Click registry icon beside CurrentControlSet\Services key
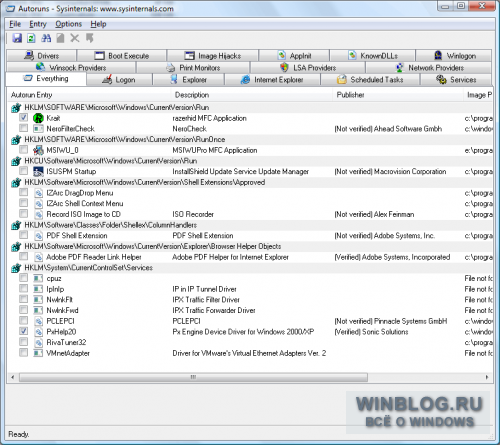 point(16,268)
